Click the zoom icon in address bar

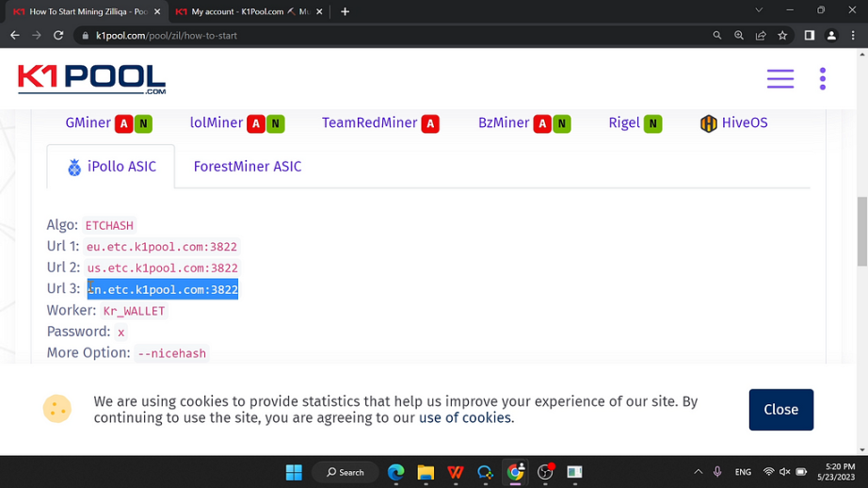[x=739, y=36]
